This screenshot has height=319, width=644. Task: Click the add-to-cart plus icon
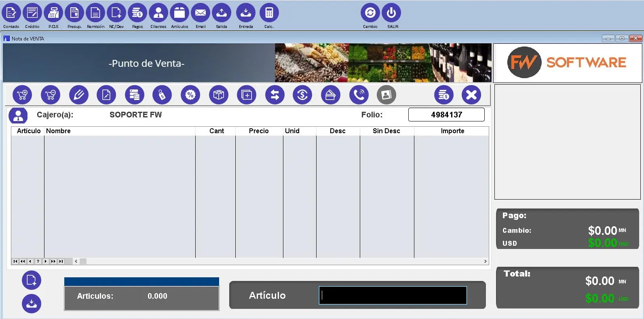(22, 95)
